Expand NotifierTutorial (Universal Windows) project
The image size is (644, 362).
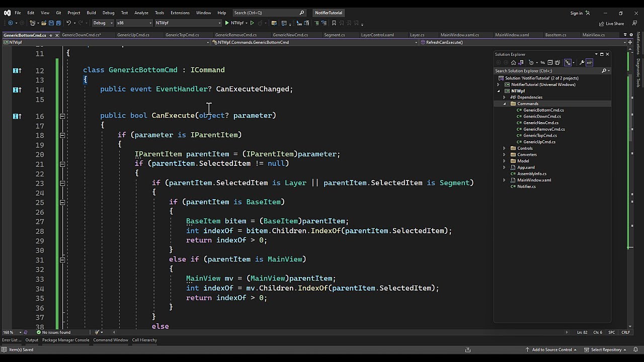498,84
